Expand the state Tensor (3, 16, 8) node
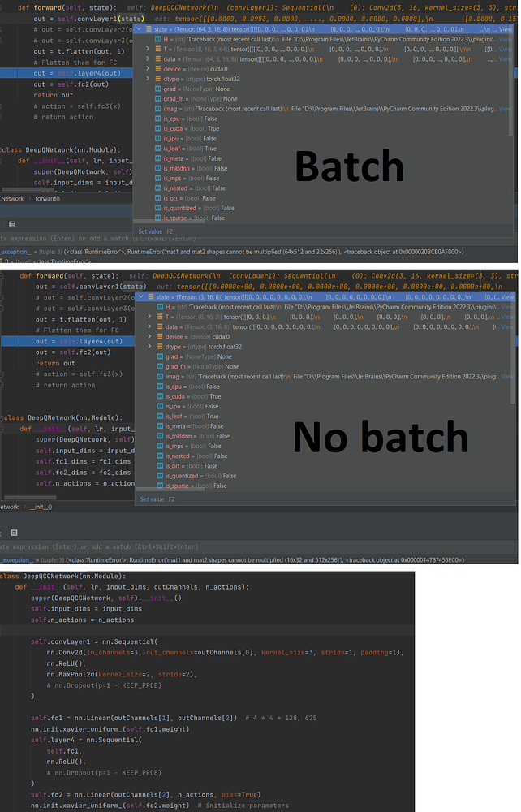 tap(139, 297)
